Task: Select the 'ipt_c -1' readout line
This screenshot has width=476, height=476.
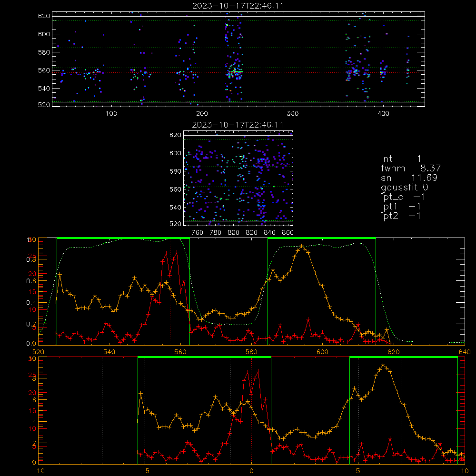Action: 403,197
